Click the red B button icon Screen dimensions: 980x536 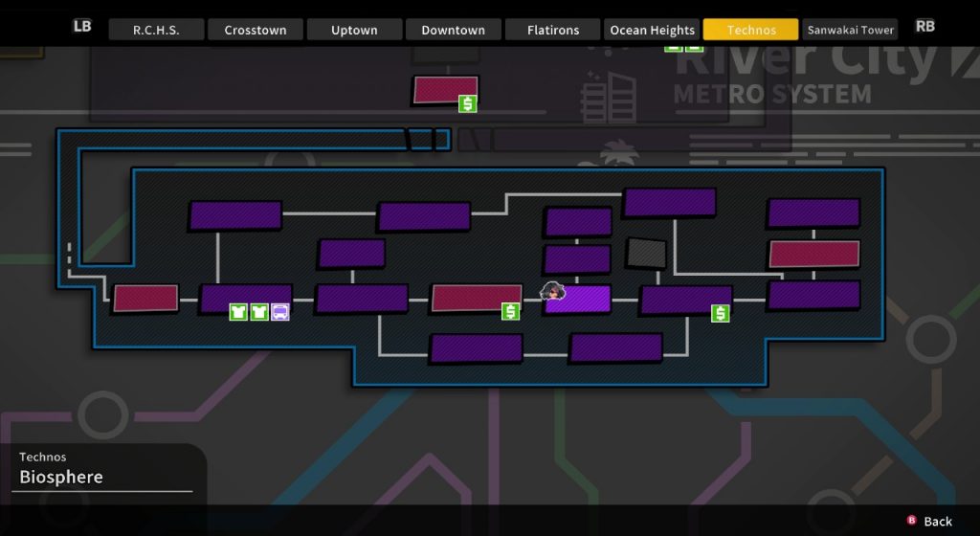911,521
